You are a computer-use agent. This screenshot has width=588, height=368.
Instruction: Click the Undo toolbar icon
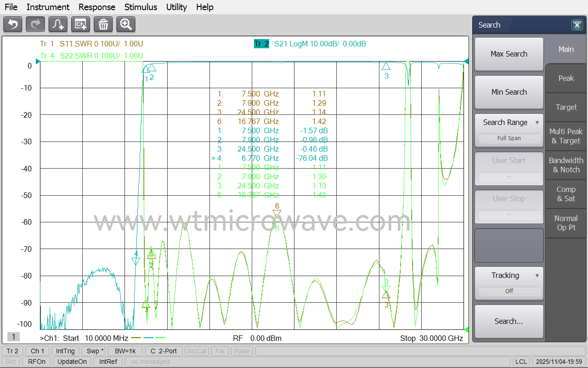[13, 24]
